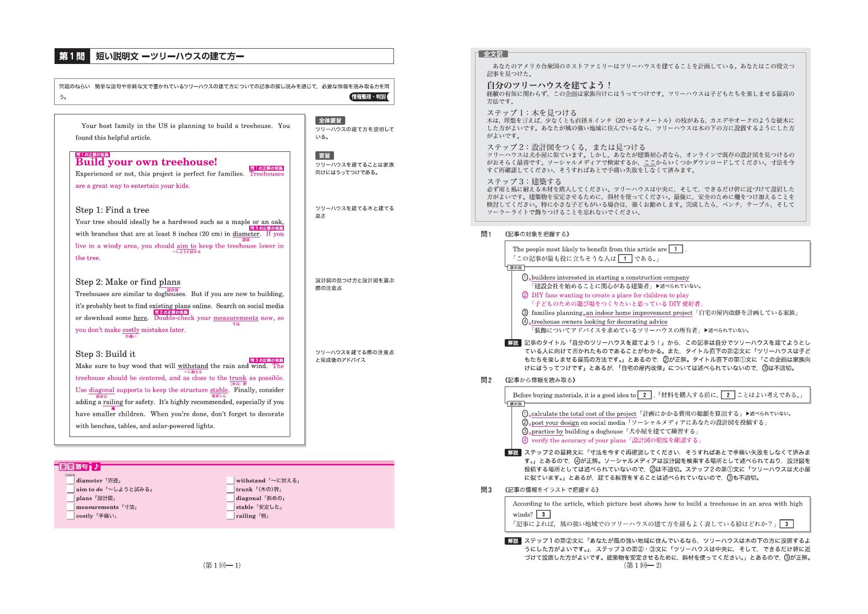Click the 第1問 header block
868x614 pixels.
point(72,56)
